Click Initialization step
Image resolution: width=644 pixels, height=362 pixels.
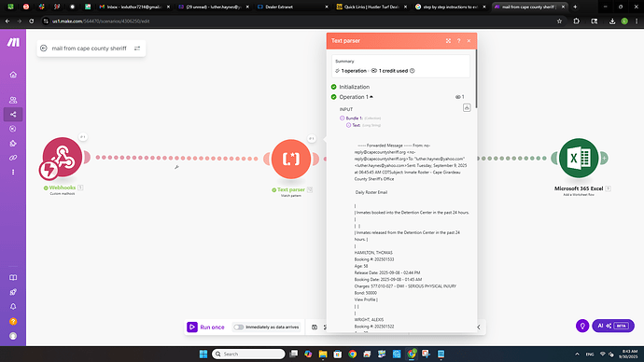pyautogui.click(x=354, y=87)
